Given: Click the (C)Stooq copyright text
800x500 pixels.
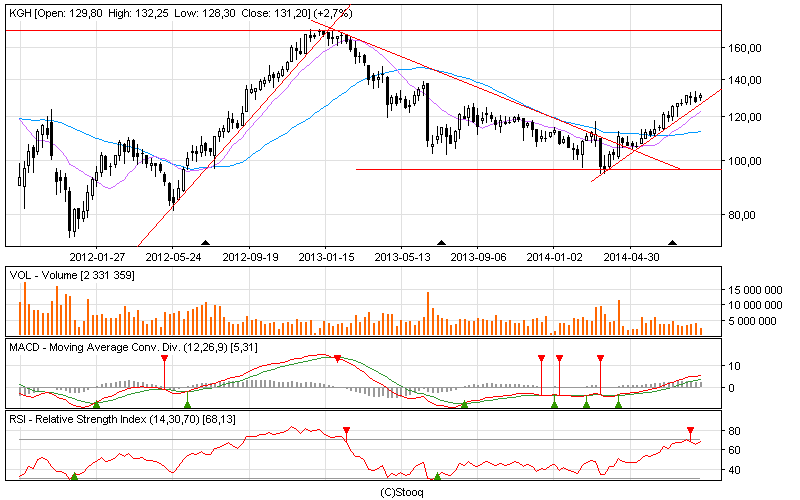Looking at the screenshot, I should pyautogui.click(x=402, y=492).
